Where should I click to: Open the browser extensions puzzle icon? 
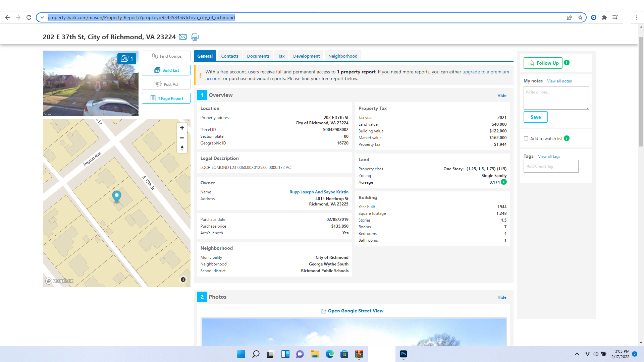(x=604, y=17)
